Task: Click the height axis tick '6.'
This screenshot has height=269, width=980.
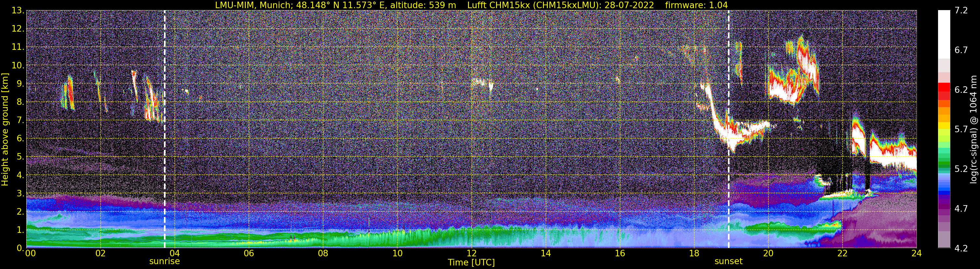Action: [x=20, y=138]
